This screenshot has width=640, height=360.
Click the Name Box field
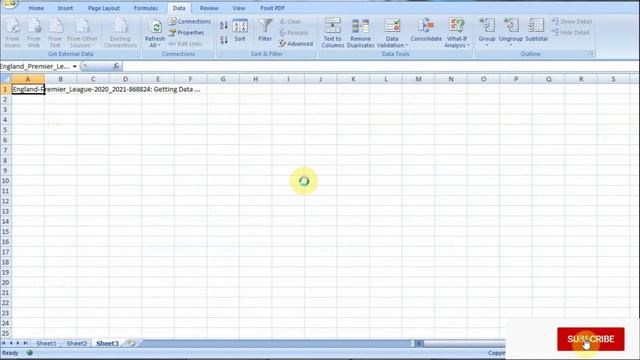coord(35,67)
